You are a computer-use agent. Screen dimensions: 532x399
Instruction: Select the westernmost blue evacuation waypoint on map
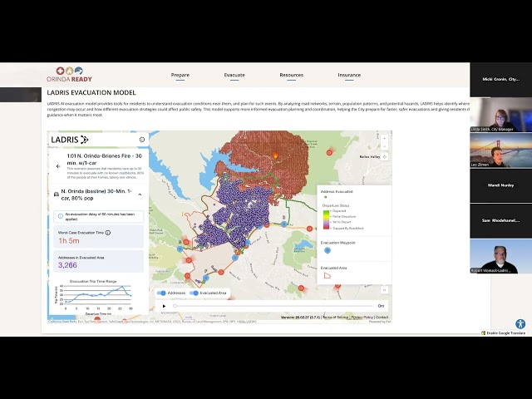pos(180,249)
